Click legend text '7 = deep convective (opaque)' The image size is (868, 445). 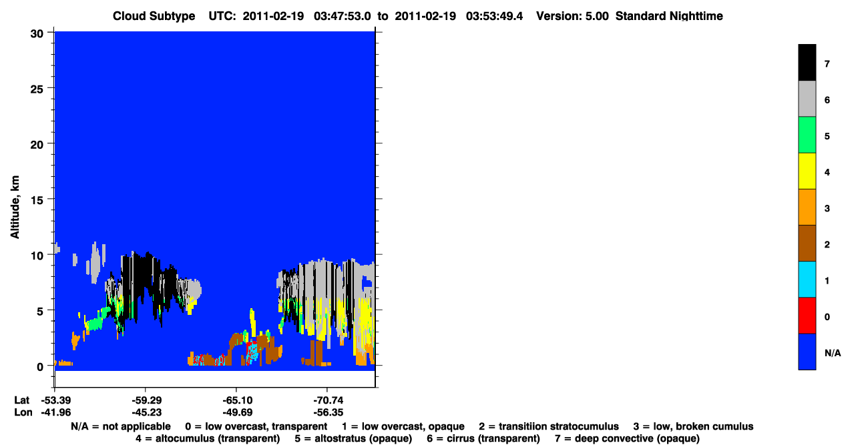tap(627, 438)
